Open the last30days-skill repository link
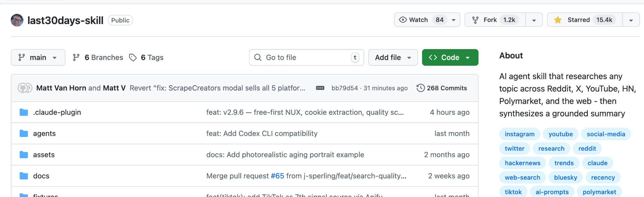644x197 pixels. (65, 20)
